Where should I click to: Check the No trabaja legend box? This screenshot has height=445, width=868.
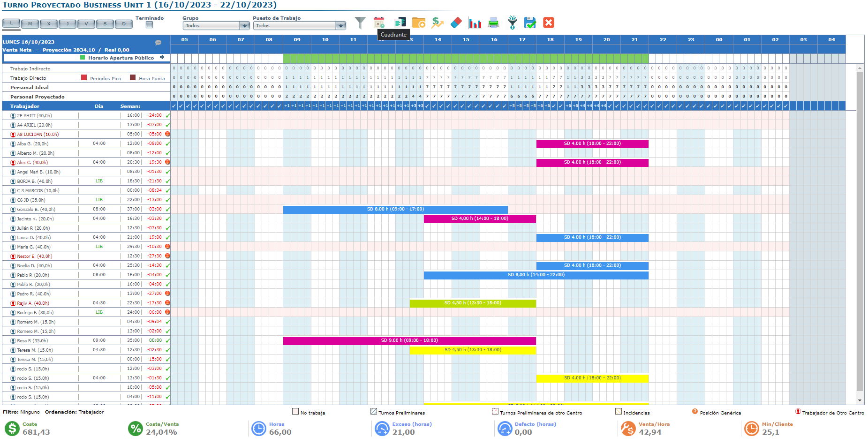295,412
